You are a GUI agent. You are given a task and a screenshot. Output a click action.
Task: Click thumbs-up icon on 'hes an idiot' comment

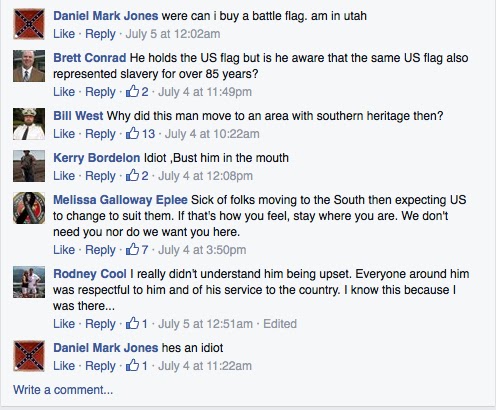tap(132, 365)
